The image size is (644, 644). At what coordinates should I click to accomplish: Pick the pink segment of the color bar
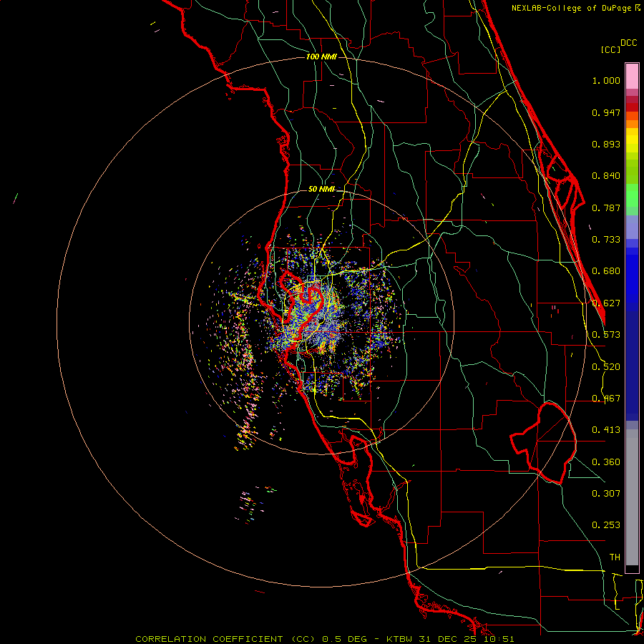[x=632, y=76]
